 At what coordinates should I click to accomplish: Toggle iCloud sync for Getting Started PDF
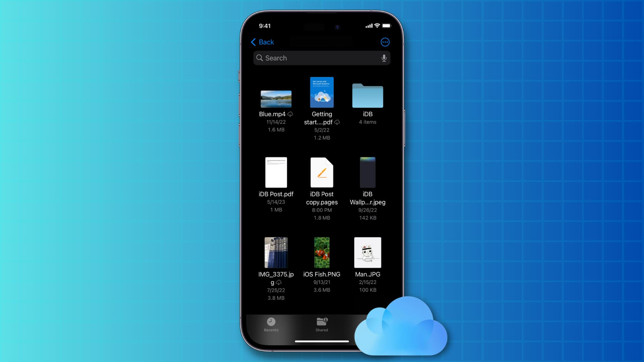[337, 122]
